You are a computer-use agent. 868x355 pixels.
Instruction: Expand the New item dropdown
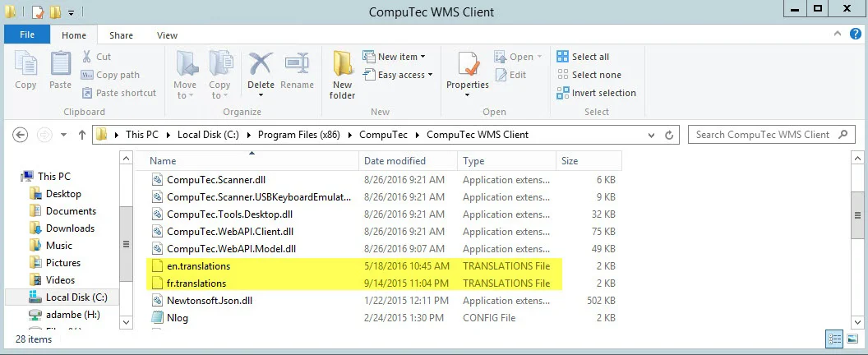(401, 57)
